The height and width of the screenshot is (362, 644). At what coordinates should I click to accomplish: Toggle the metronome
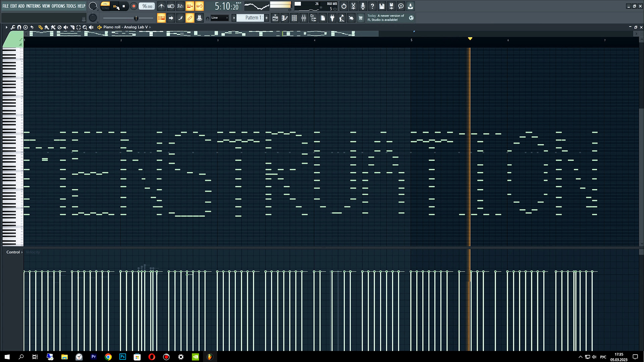pyautogui.click(x=161, y=6)
